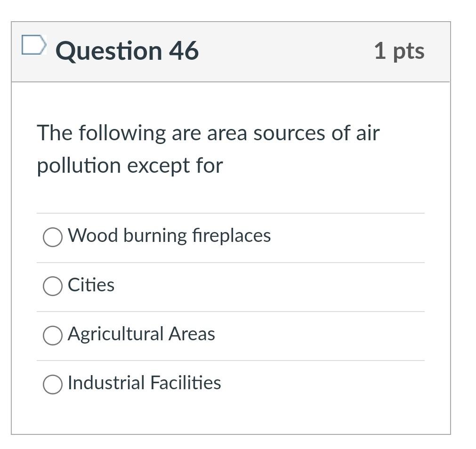476x449 pixels.
Task: Click the Cities answer label text
Action: [91, 285]
